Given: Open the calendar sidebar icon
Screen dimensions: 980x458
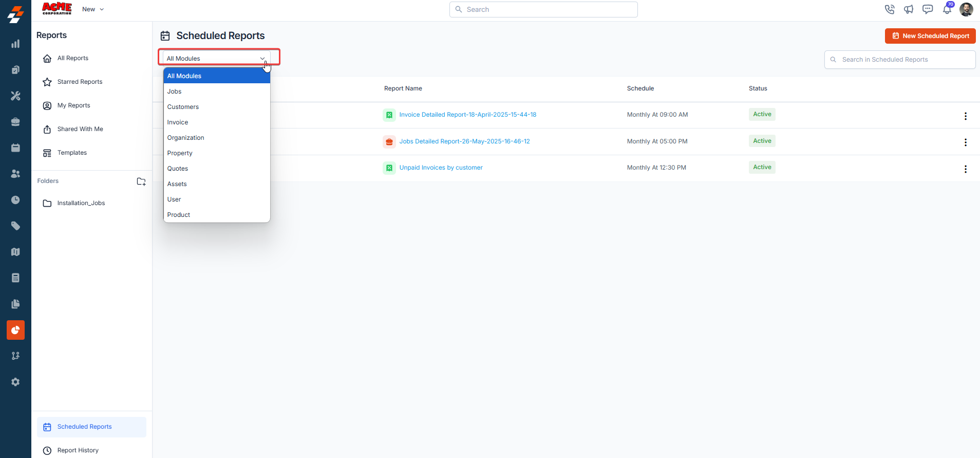Looking at the screenshot, I should pos(15,148).
